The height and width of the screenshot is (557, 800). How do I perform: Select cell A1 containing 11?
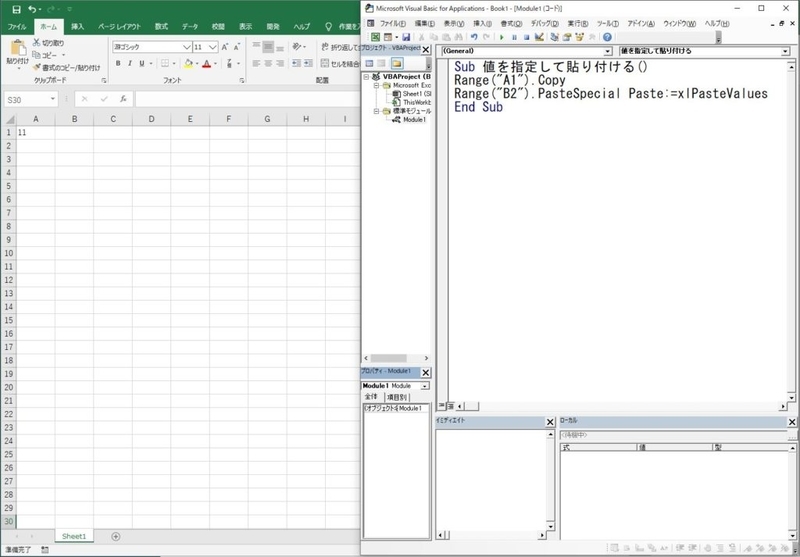point(36,132)
